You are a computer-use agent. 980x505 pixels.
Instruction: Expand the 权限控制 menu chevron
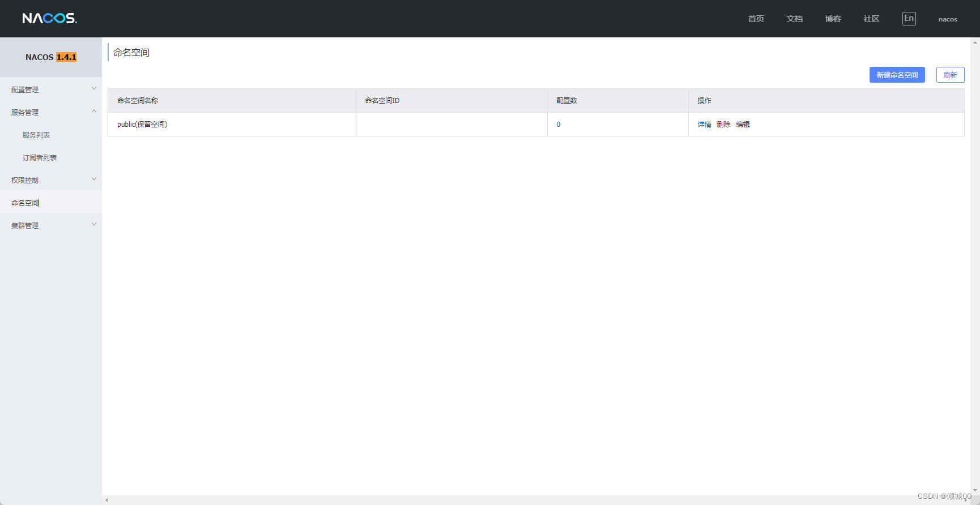click(x=94, y=179)
